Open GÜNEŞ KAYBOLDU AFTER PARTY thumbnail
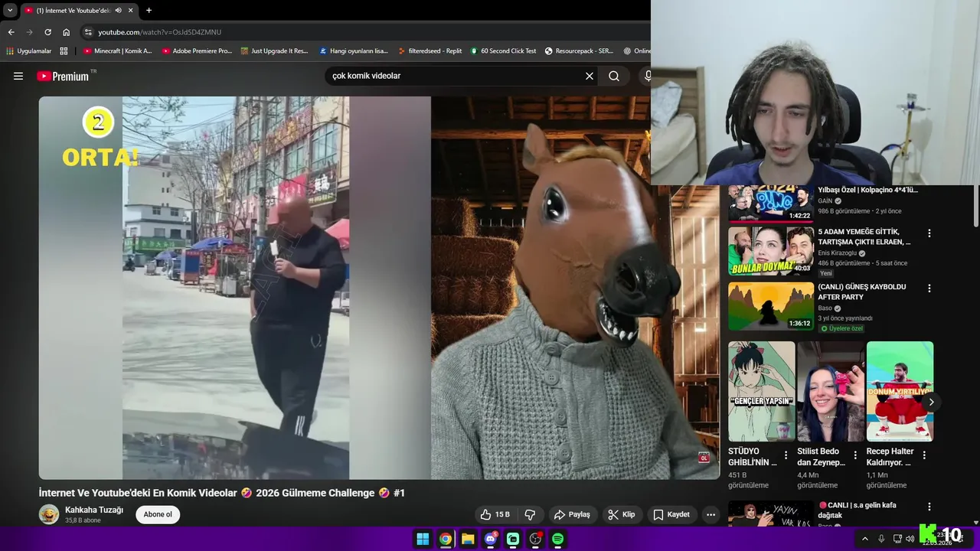Viewport: 980px width, 551px height. (770, 306)
